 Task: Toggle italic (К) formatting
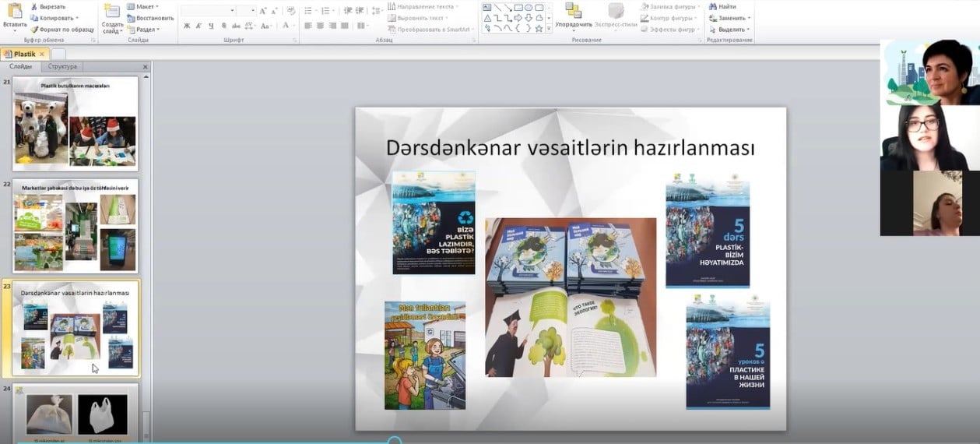(x=199, y=26)
